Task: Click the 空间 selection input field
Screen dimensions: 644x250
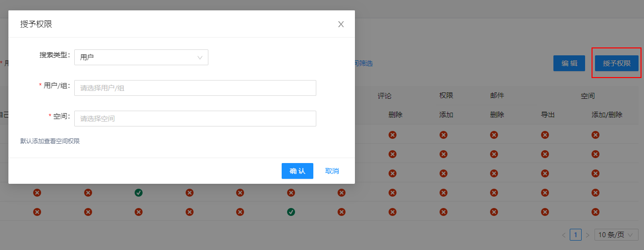Action: tap(195, 119)
